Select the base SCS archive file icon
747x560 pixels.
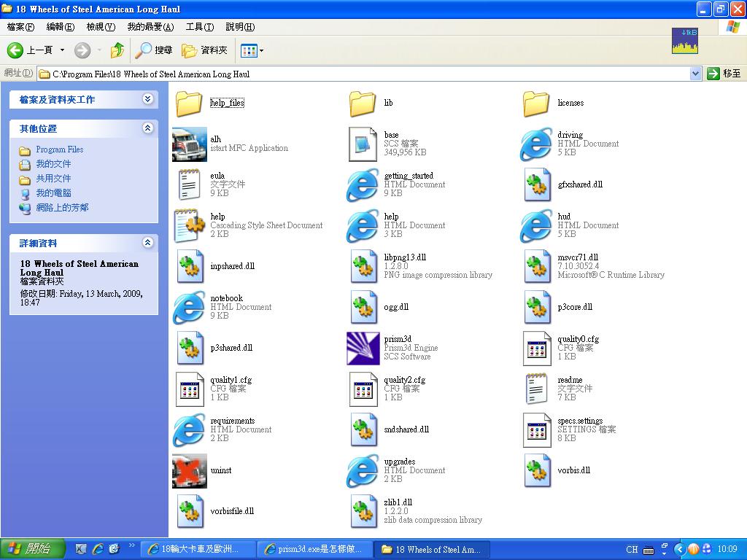point(363,144)
